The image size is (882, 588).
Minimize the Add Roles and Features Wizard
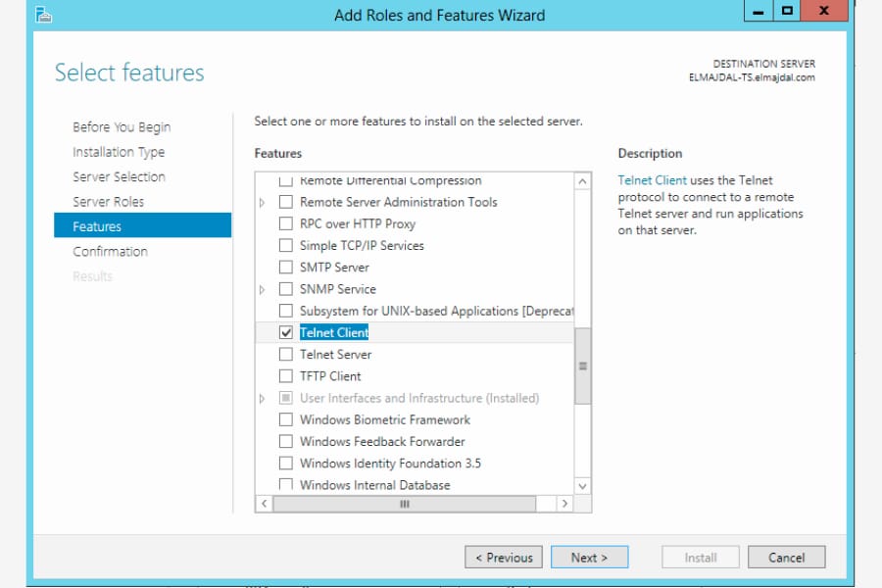[x=759, y=11]
